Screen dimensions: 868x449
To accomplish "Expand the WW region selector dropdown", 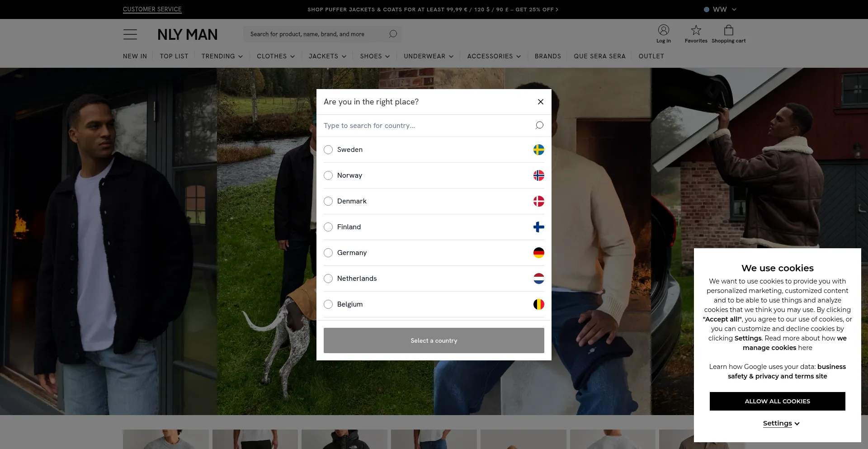I will [720, 9].
